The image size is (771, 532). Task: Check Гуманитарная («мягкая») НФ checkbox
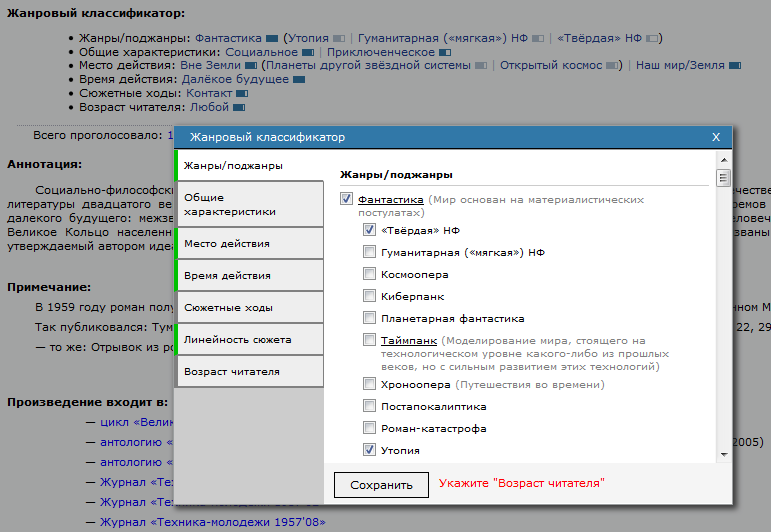[x=369, y=252]
